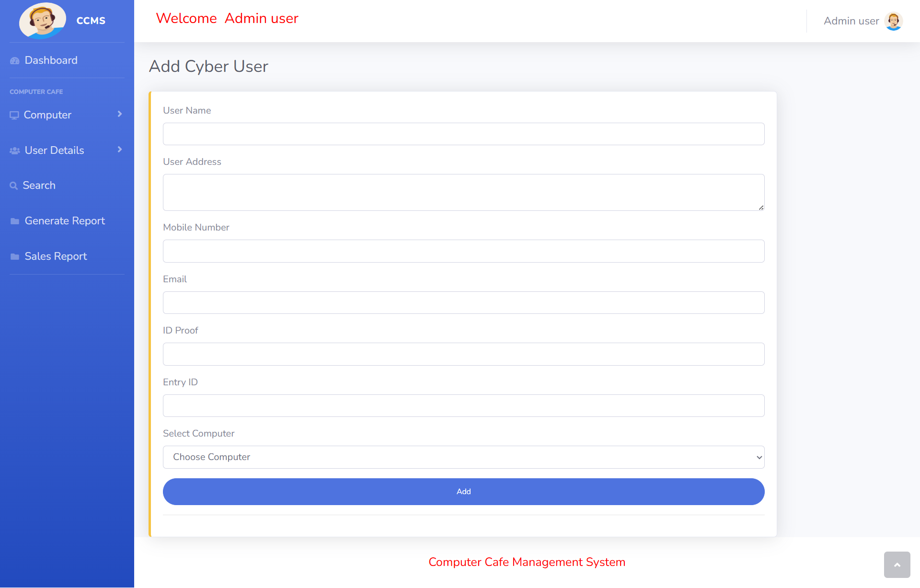Click the 'Email' field label
The width and height of the screenshot is (920, 588).
pos(175,279)
